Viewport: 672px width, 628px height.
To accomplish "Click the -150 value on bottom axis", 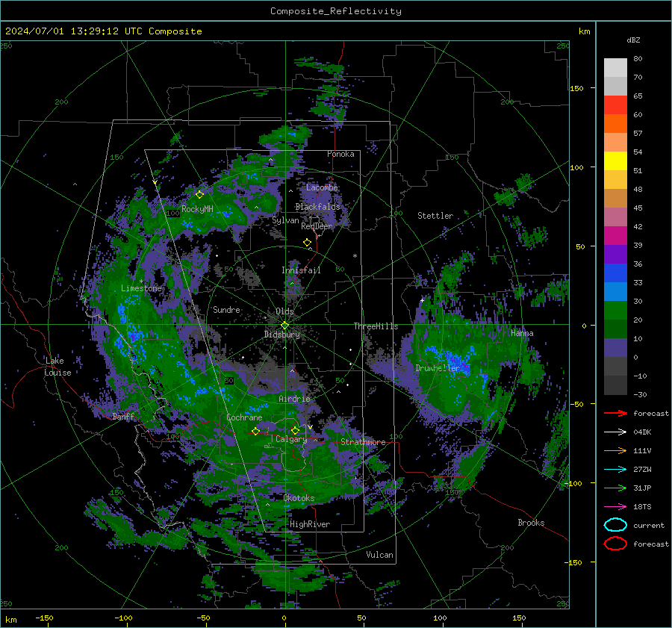I will (44, 618).
